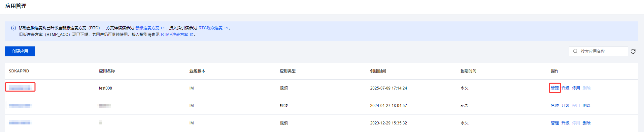Click 管理 for the test008 app

[555, 88]
